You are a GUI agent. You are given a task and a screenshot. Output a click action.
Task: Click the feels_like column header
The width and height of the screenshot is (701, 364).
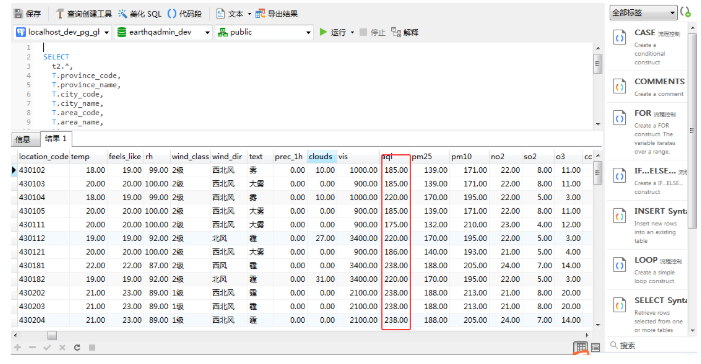(x=125, y=157)
